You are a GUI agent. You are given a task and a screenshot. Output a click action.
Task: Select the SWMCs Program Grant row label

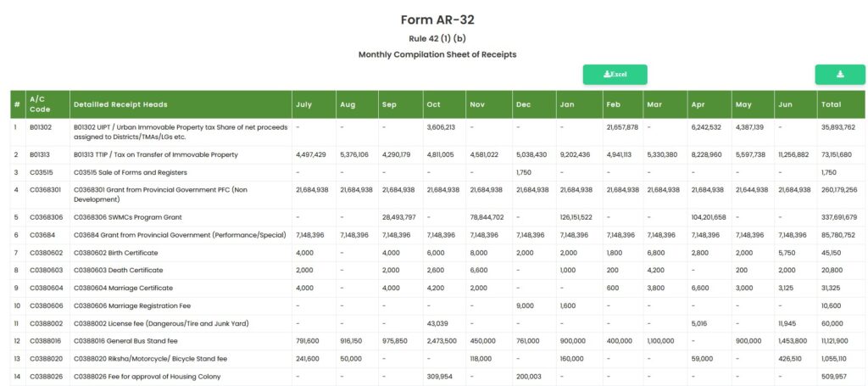click(x=128, y=218)
